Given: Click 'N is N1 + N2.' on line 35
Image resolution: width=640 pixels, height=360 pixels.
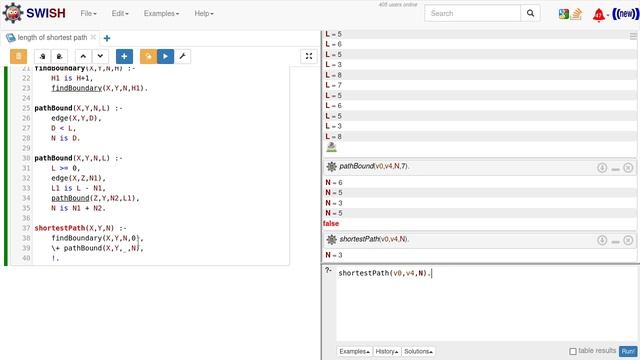Looking at the screenshot, I should click(x=78, y=208).
